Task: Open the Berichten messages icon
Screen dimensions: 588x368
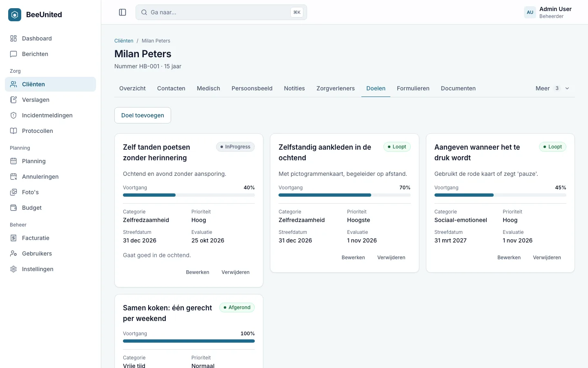Action: click(13, 54)
